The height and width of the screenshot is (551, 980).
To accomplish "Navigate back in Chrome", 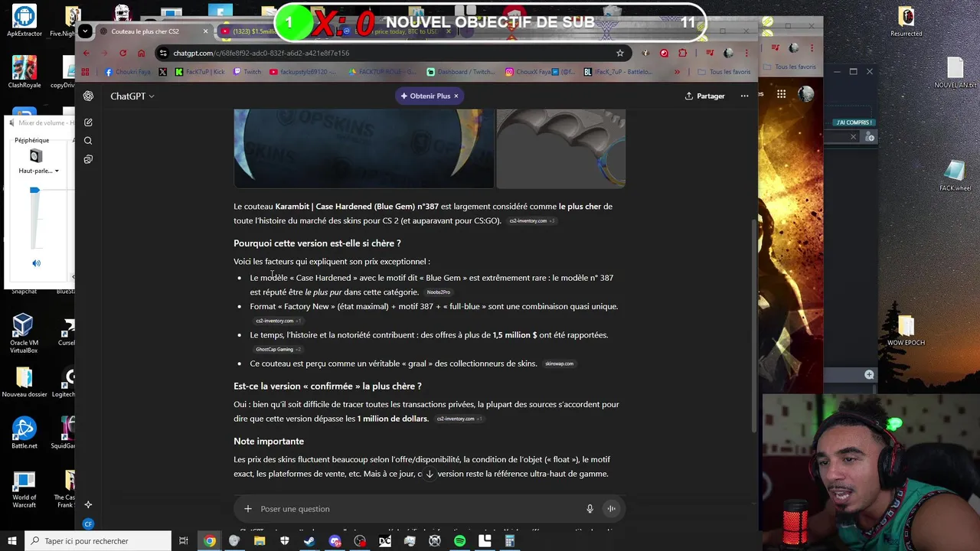I will (87, 53).
